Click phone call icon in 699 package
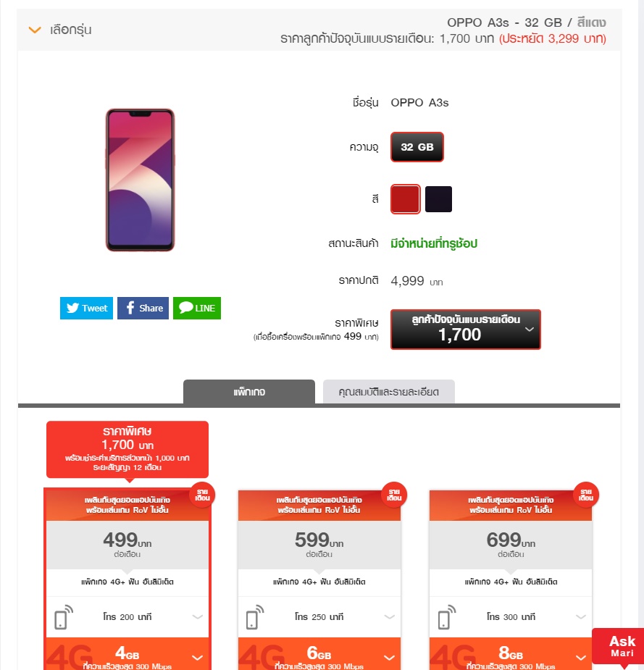644x670 pixels. [447, 617]
